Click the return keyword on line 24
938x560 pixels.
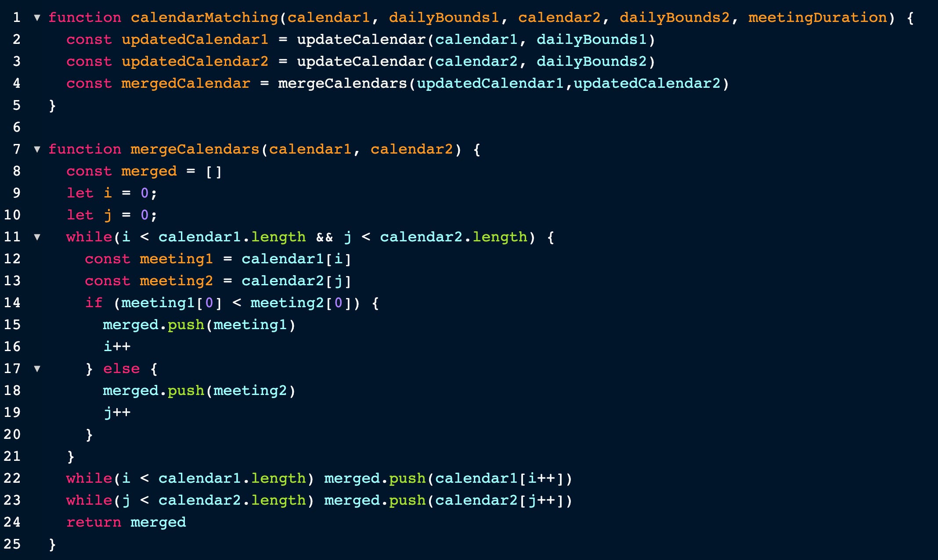pyautogui.click(x=94, y=522)
